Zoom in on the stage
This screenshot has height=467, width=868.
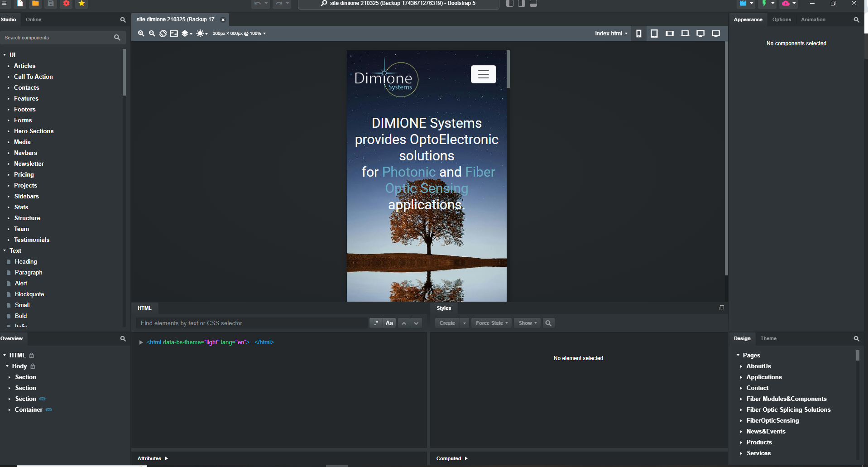141,34
